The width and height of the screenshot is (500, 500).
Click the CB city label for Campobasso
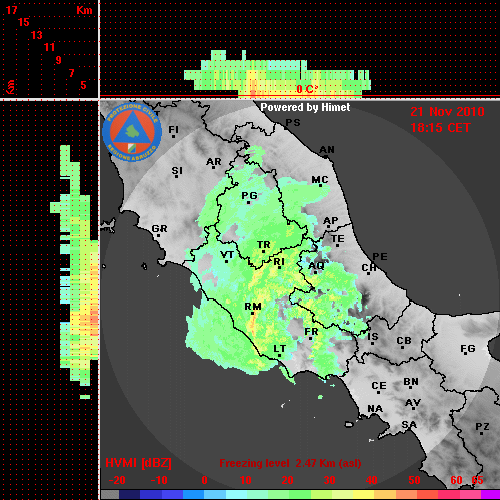404,341
